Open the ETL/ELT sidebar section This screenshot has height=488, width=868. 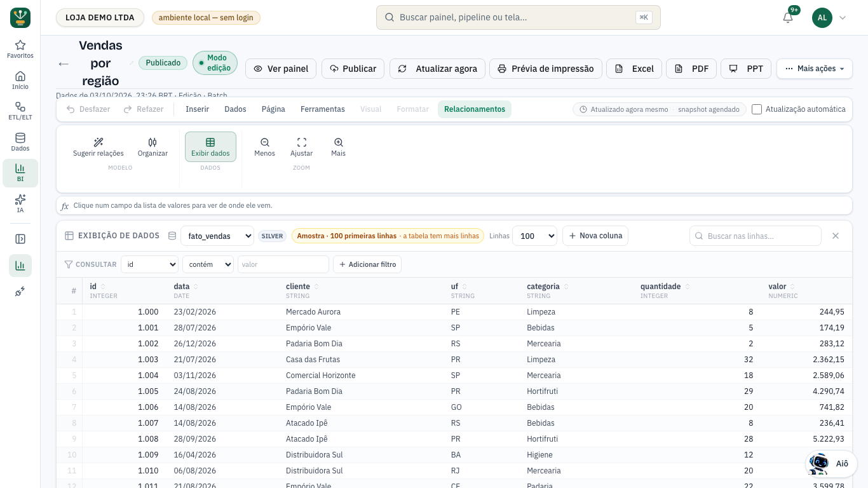pos(20,111)
